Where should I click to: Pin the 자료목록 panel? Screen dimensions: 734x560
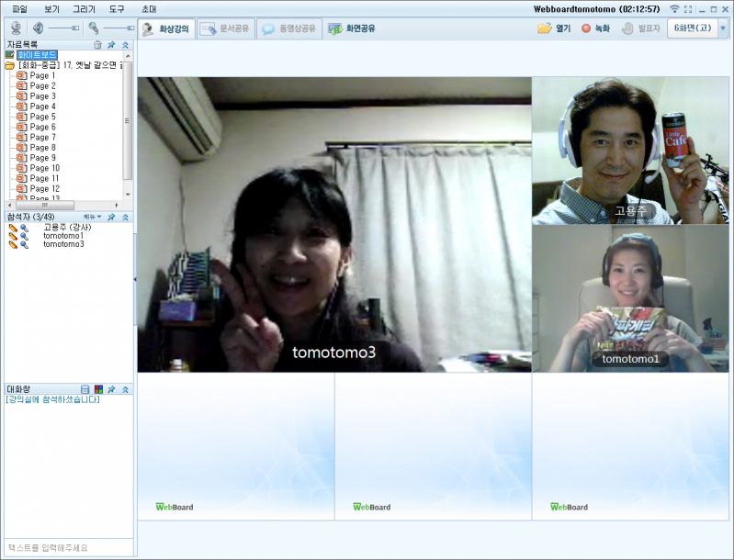[x=111, y=44]
